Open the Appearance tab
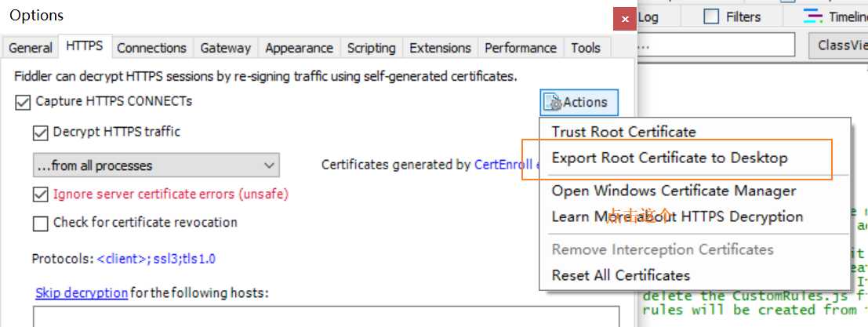This screenshot has width=868, height=327. (299, 48)
